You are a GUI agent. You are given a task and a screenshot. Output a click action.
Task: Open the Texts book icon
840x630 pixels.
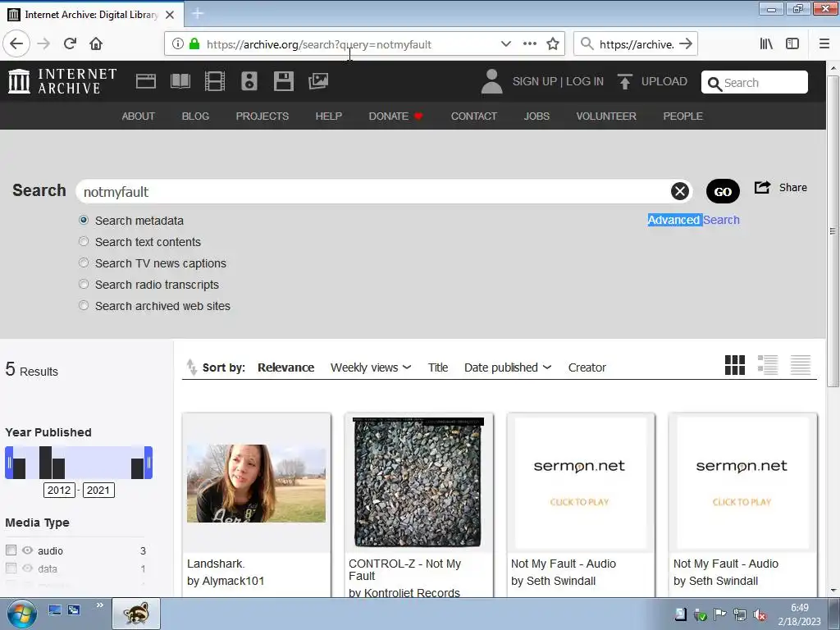(180, 81)
